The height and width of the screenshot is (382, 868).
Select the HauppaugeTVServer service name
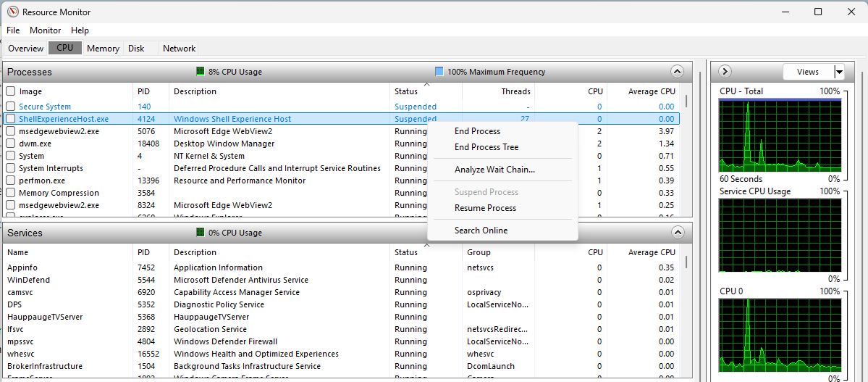click(45, 317)
